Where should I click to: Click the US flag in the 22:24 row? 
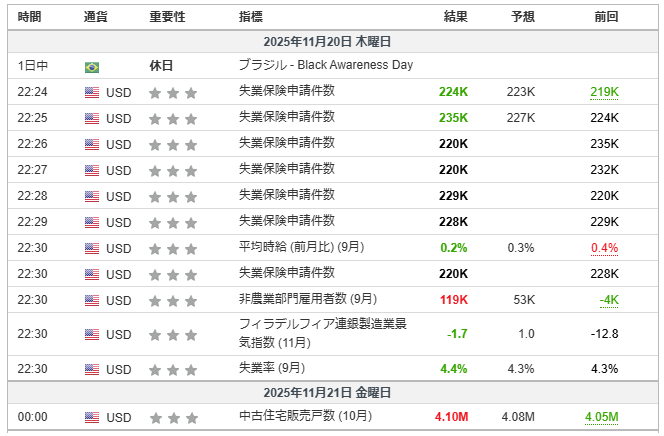point(92,92)
